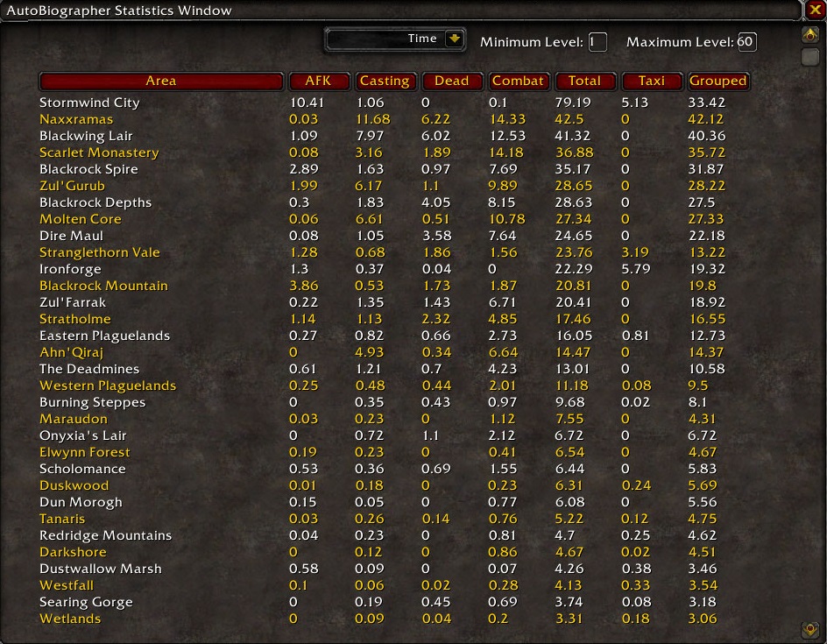Sort by the Total column header
Image resolution: width=827 pixels, height=644 pixels.
[x=584, y=81]
